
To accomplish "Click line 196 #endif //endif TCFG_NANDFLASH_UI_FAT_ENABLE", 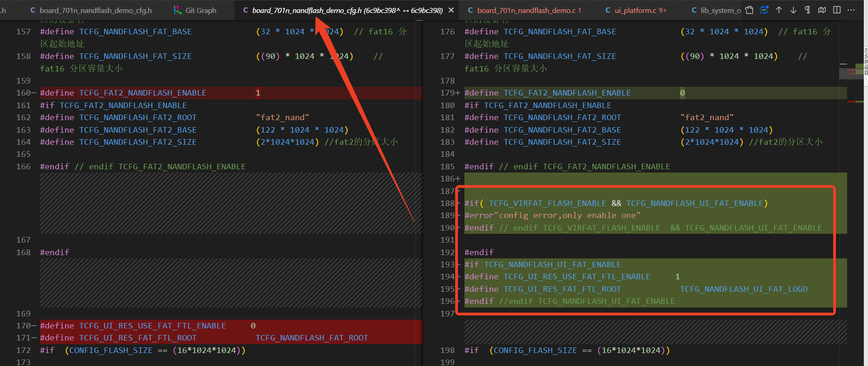I will click(x=569, y=301).
